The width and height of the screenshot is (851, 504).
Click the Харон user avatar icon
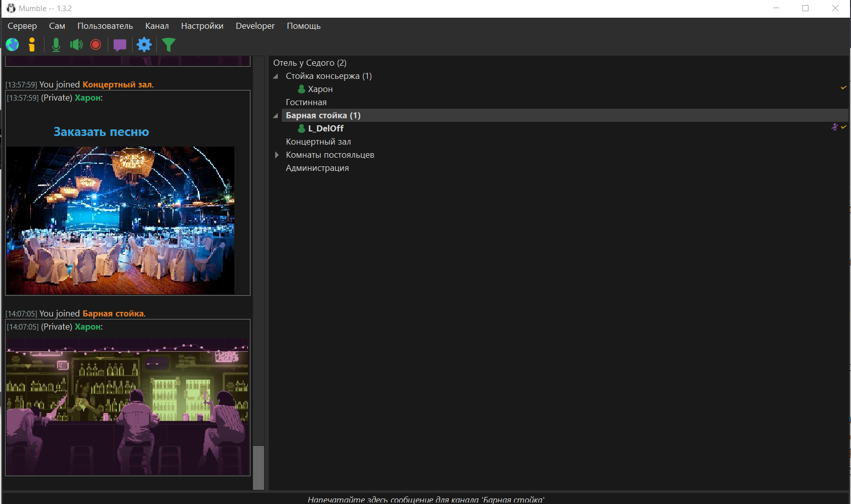302,89
